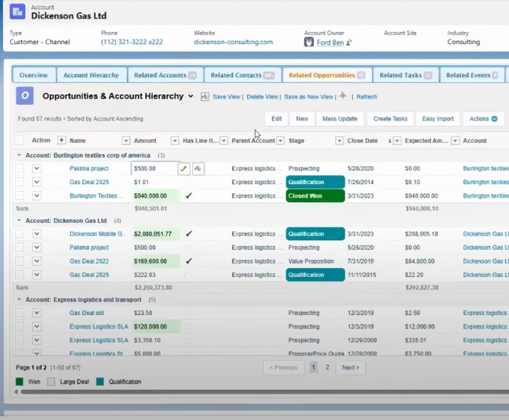Switch to the Related Tasks tab
Screen dimensions: 509x420
pos(406,75)
